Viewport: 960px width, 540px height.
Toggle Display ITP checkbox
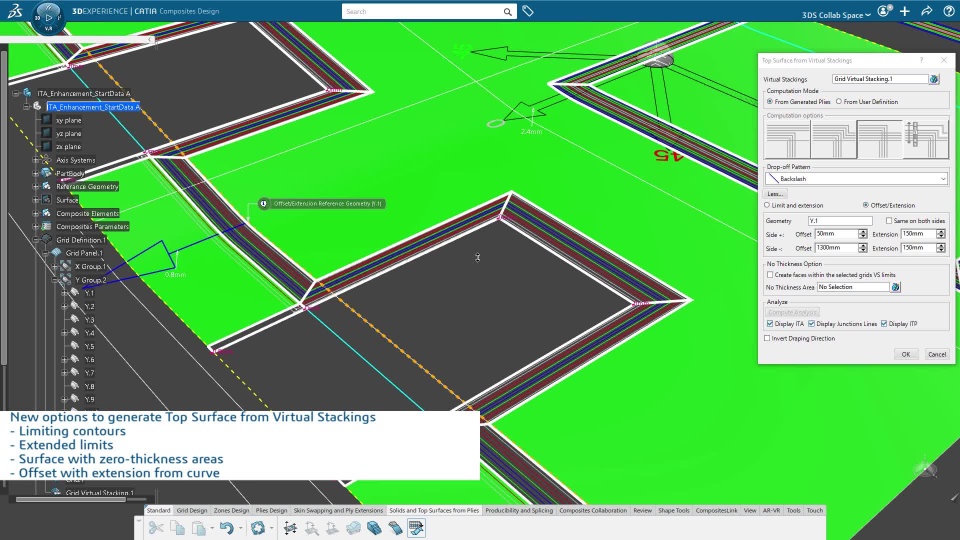(884, 324)
